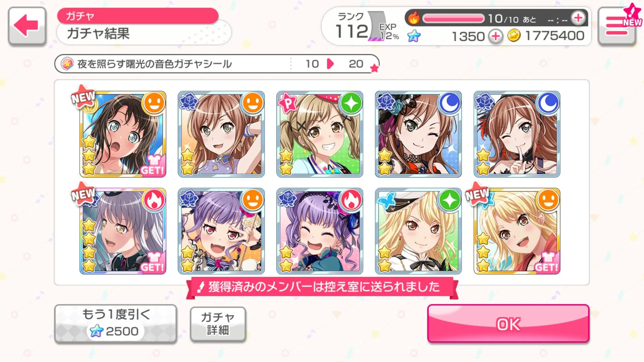Open the hamburger menu with NEW badge
The width and height of the screenshot is (644, 362).
617,26
